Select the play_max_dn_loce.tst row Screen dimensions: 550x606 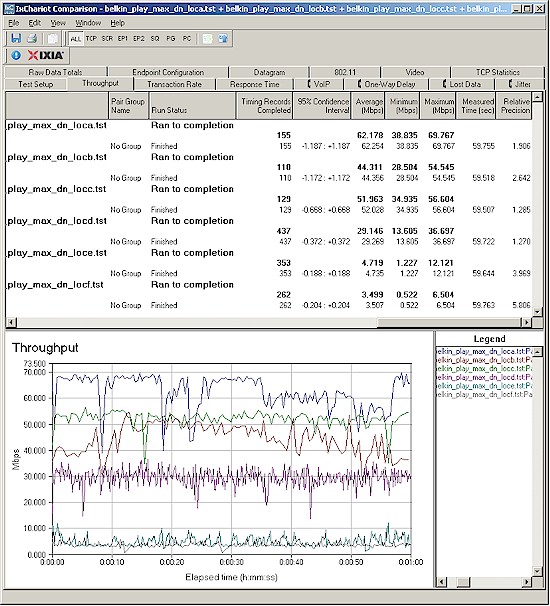tap(269, 253)
